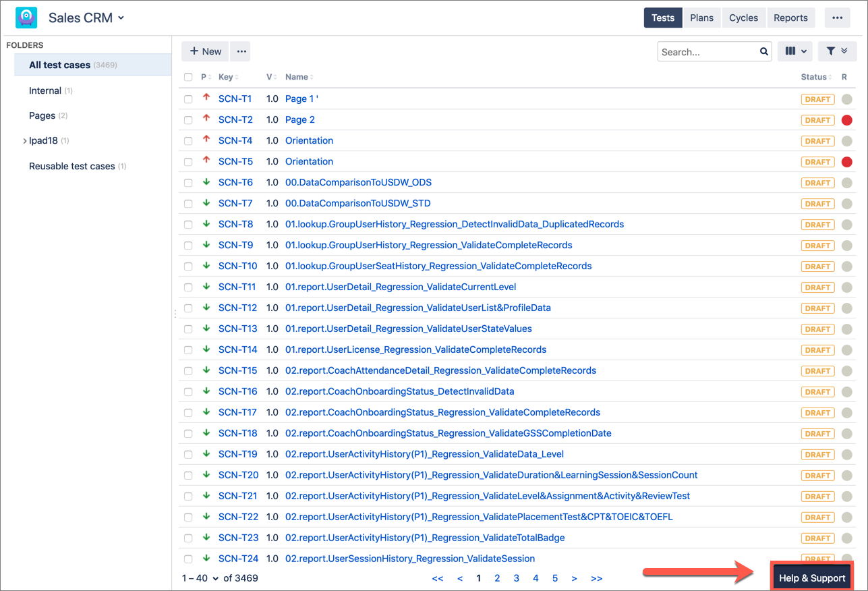The width and height of the screenshot is (868, 591).
Task: Expand the Ipad18 folder
Action: pyautogui.click(x=25, y=141)
